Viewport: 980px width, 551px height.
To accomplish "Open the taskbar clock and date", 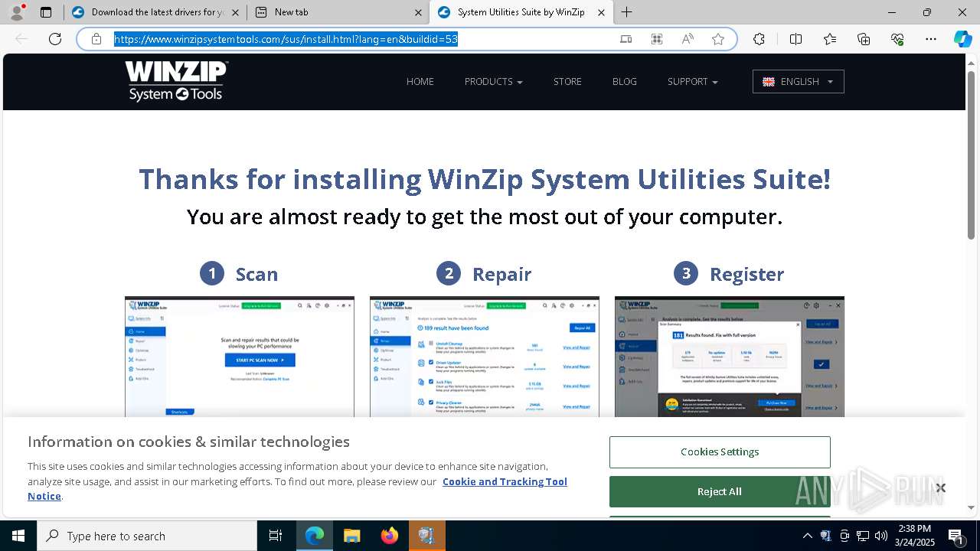I will pyautogui.click(x=913, y=536).
